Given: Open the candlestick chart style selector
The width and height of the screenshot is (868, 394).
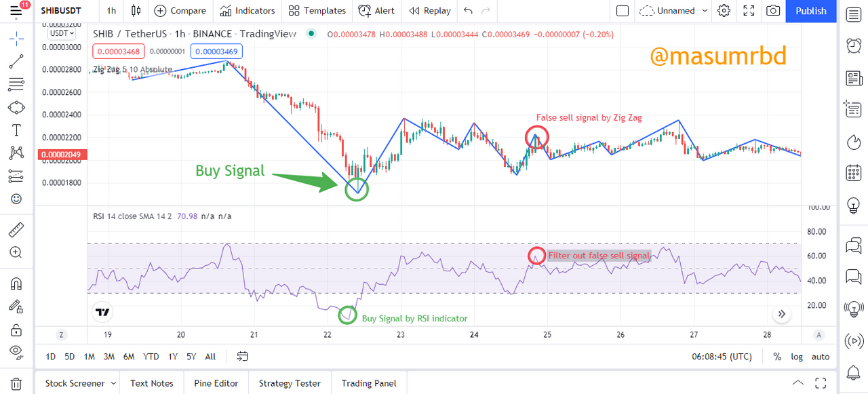Looking at the screenshot, I should (136, 11).
